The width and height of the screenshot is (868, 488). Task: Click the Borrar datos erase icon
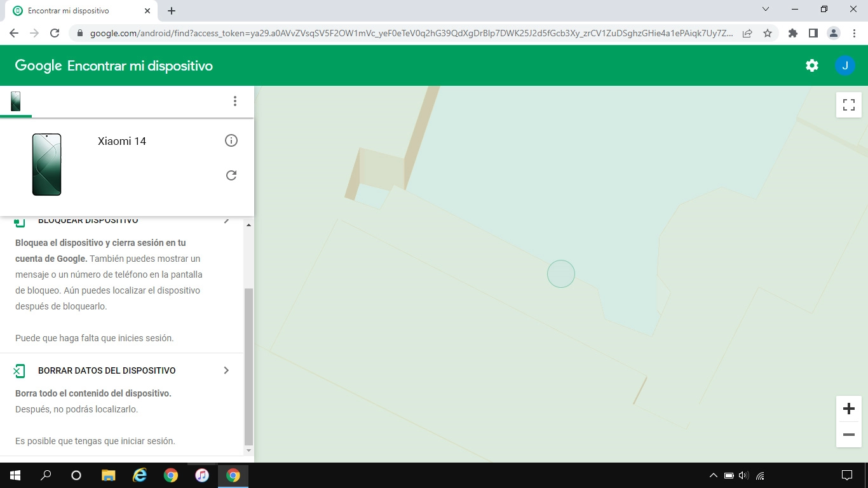(x=19, y=370)
